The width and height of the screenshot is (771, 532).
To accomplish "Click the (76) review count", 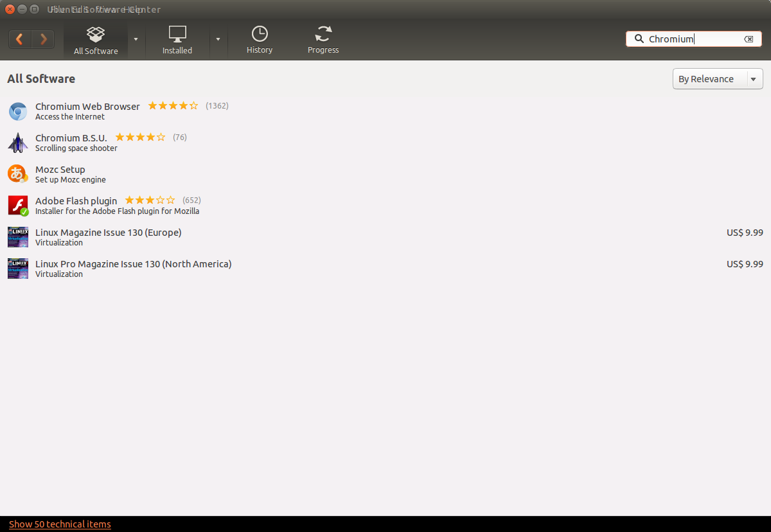I will pyautogui.click(x=180, y=137).
